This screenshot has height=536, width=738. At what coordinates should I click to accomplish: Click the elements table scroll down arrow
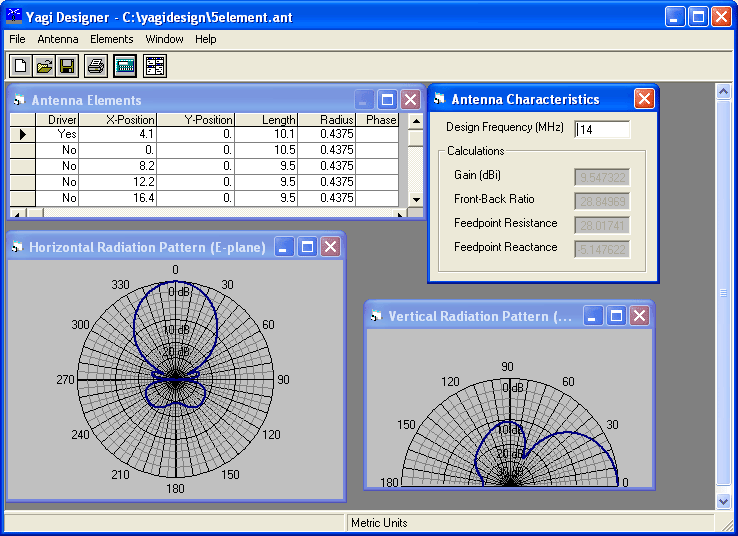[x=416, y=200]
